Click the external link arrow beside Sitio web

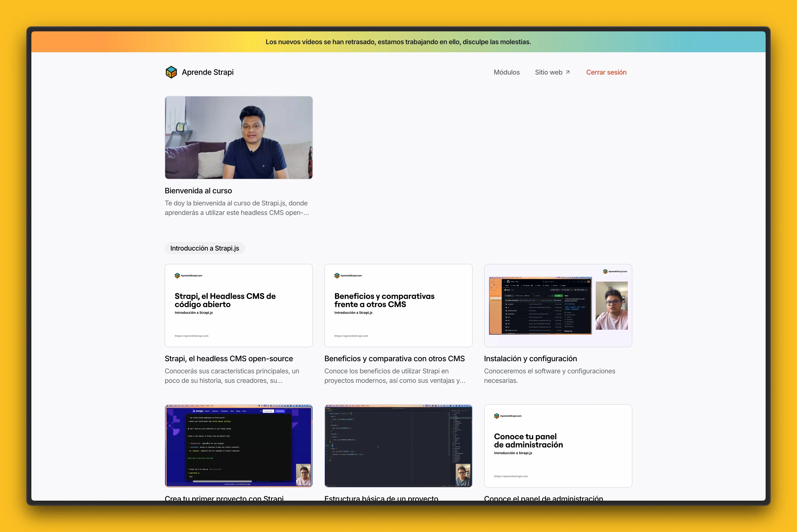click(567, 71)
